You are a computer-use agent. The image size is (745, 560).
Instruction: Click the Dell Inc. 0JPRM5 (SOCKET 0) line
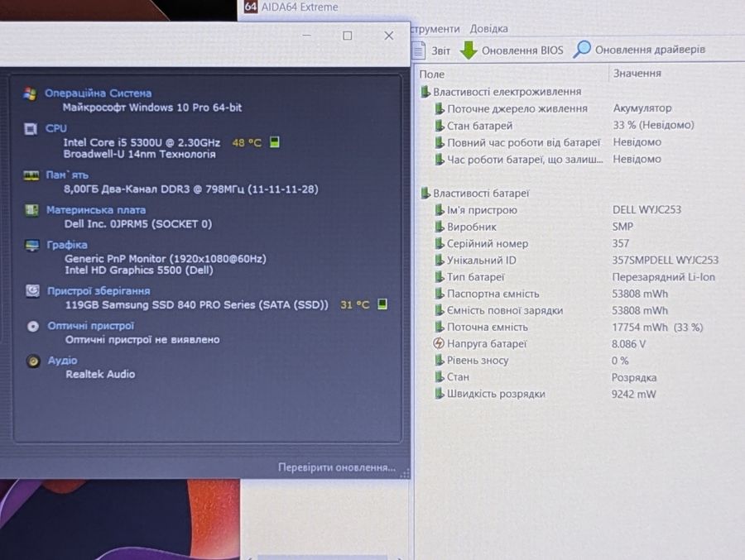138,223
